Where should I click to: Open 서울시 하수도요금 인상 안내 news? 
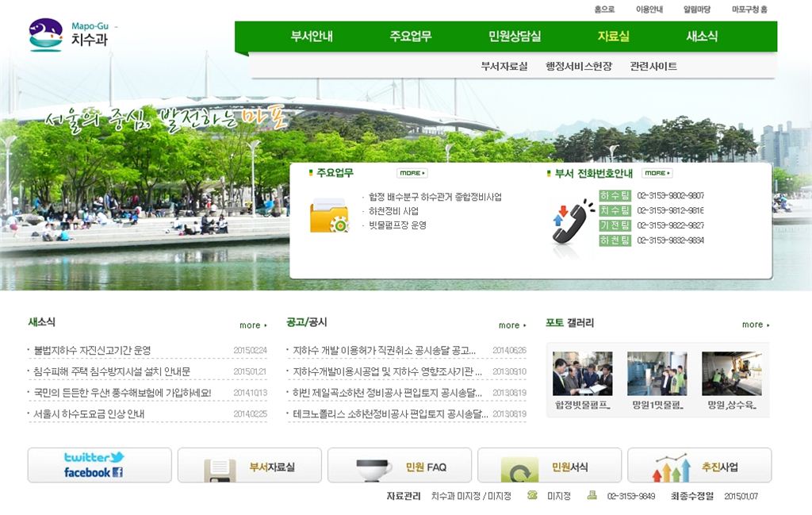(89, 414)
